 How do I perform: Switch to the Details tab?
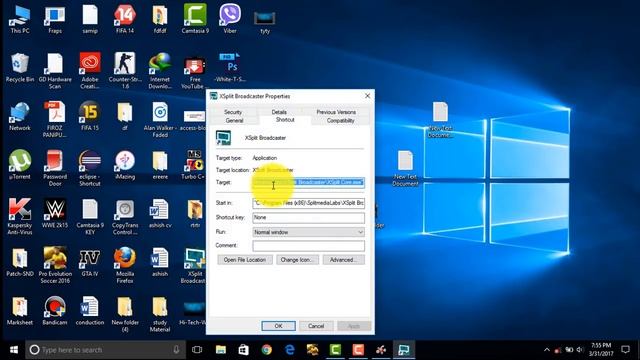click(279, 112)
